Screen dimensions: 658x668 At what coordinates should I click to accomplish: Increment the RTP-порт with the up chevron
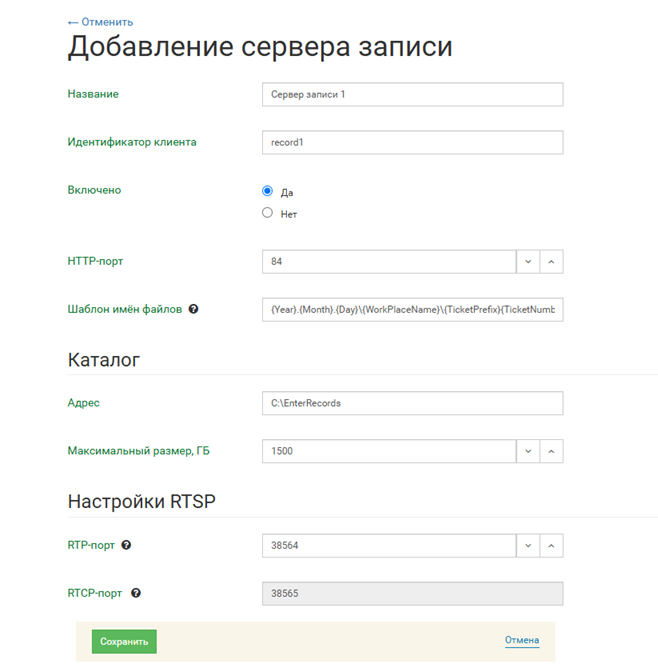point(552,546)
